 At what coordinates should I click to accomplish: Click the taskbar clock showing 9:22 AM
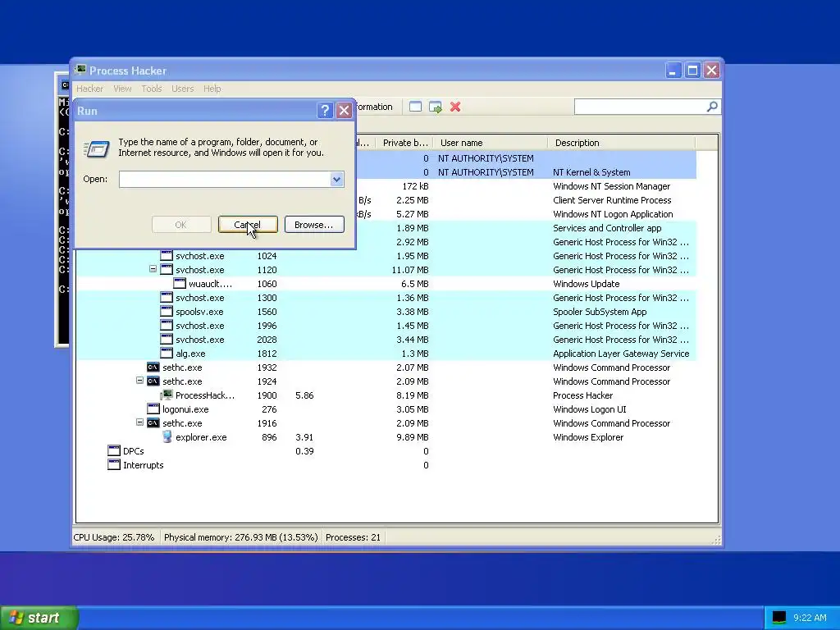coord(810,618)
